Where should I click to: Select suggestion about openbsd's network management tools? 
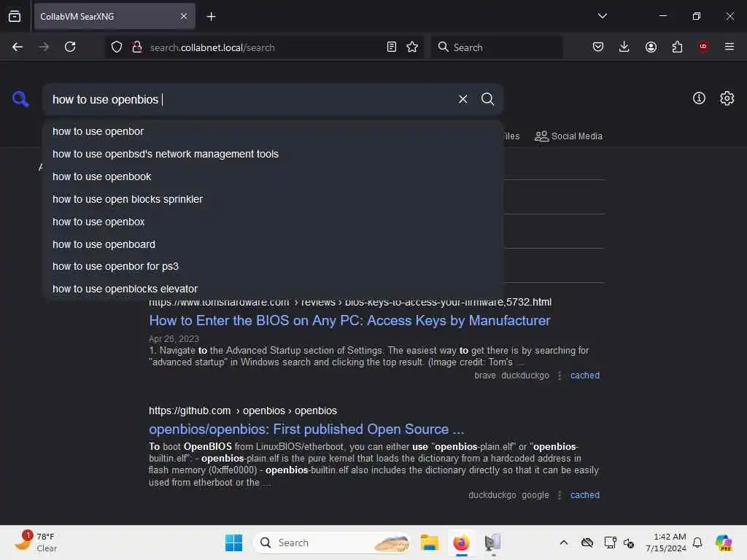[x=273, y=154]
